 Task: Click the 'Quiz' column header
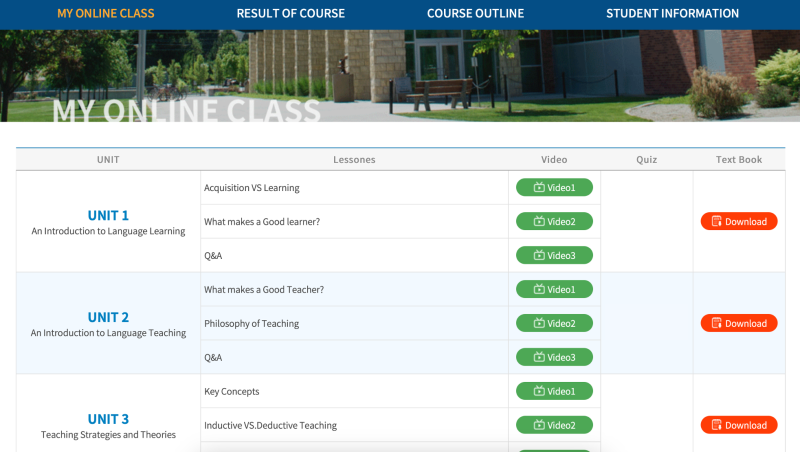(x=646, y=160)
